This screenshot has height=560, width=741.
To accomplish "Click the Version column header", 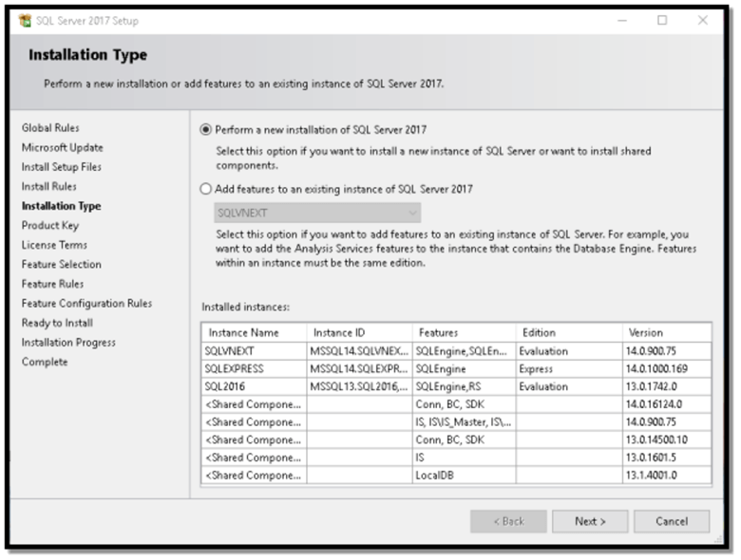I will [667, 332].
